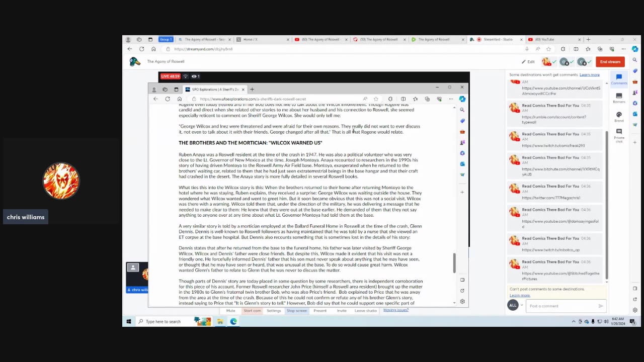Open the Banners panel
644x362 pixels.
(619, 98)
